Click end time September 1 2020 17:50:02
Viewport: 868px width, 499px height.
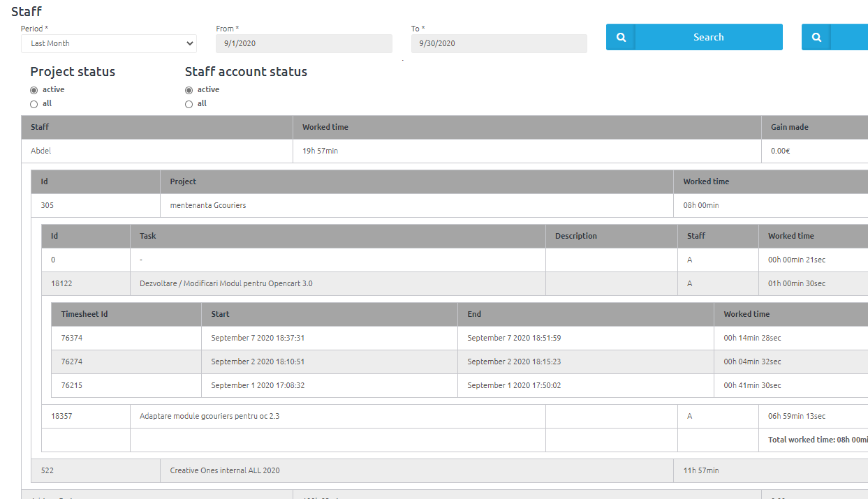(x=514, y=385)
